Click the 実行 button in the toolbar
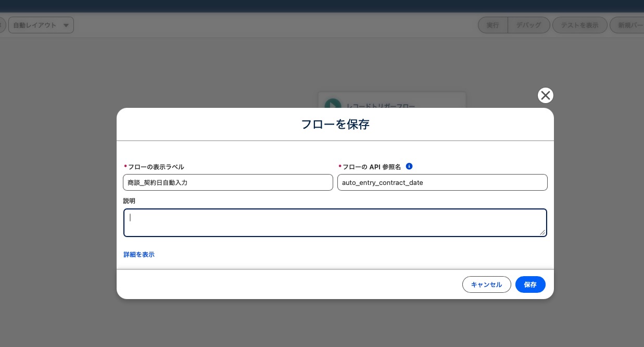 pyautogui.click(x=493, y=25)
